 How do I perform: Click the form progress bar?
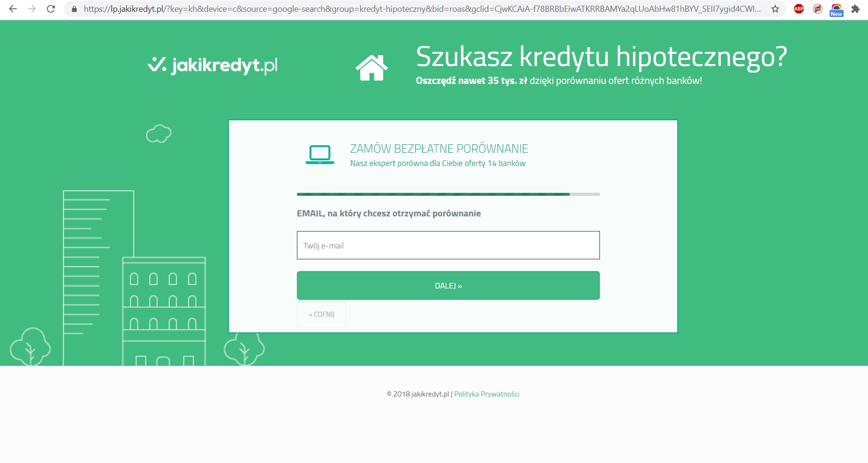coord(448,194)
